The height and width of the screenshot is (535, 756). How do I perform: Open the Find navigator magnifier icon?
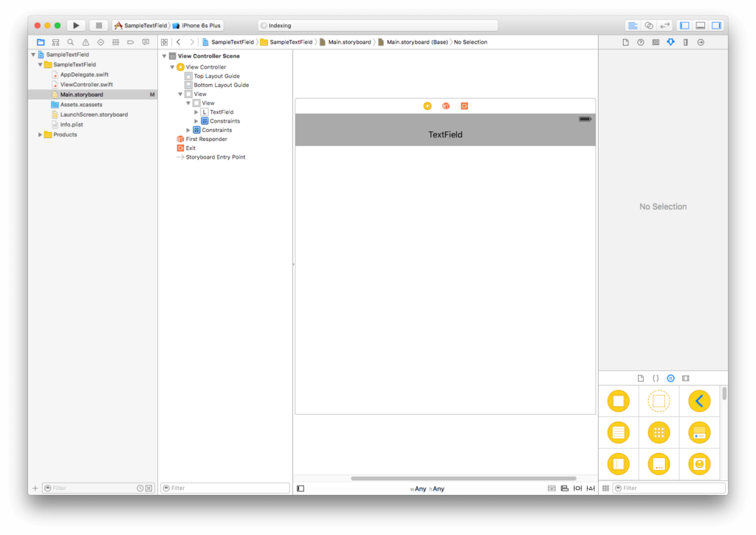(x=71, y=42)
